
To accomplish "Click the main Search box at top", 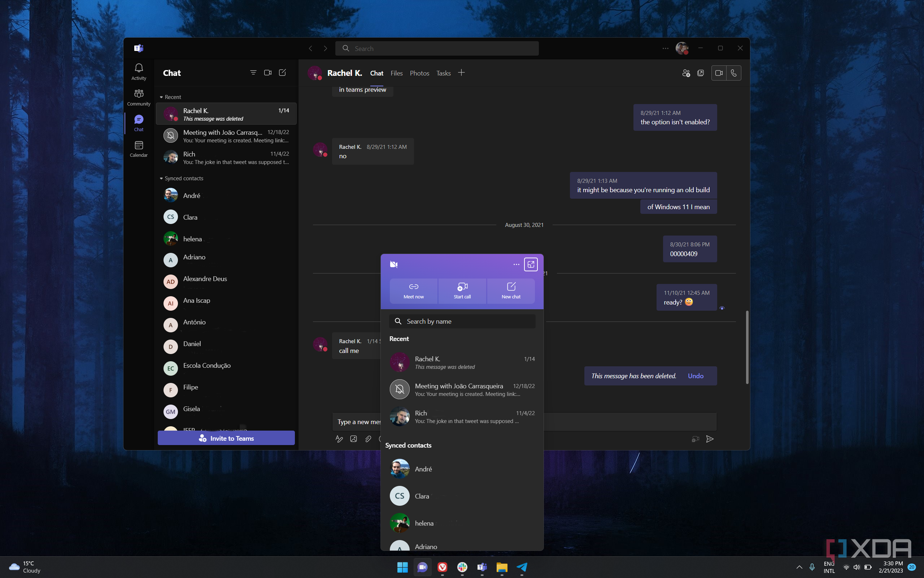I will [x=437, y=48].
